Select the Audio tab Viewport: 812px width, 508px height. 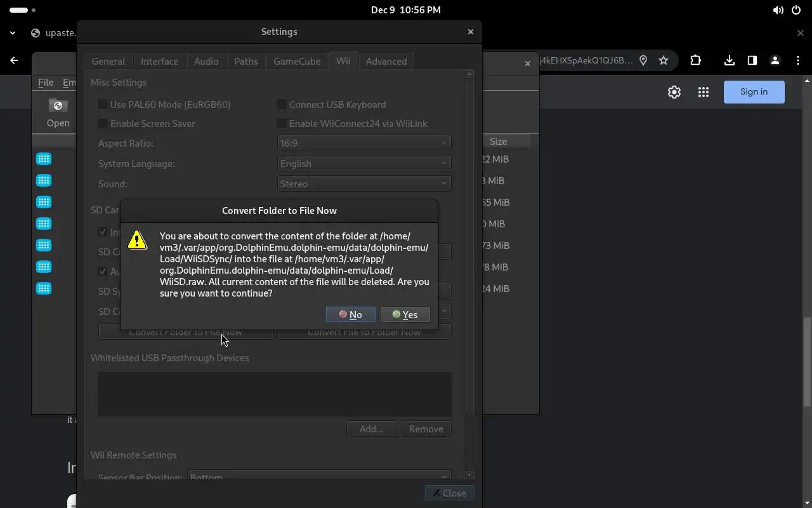point(206,61)
